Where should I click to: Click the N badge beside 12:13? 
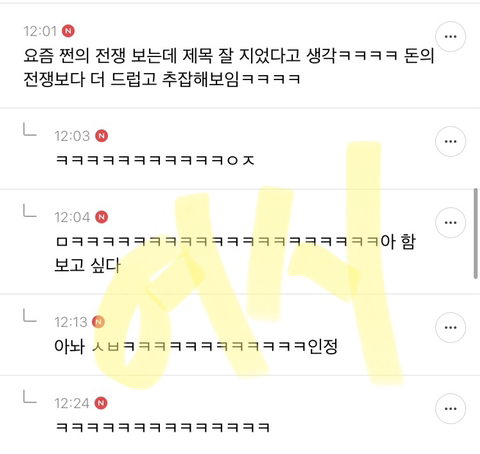coord(99,322)
